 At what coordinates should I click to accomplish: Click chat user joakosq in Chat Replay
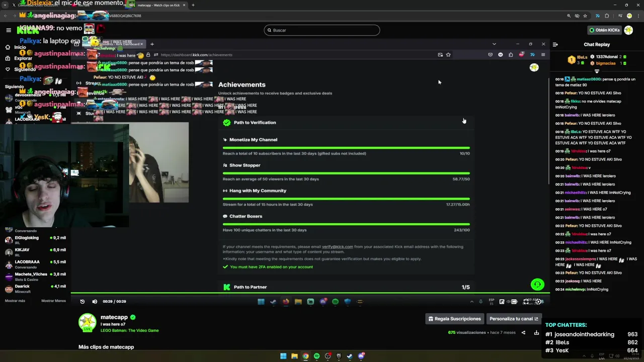coord(572,281)
